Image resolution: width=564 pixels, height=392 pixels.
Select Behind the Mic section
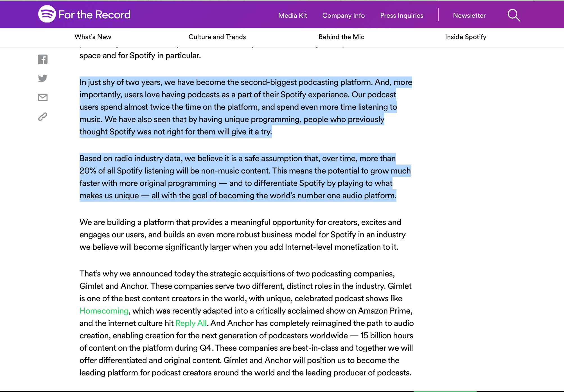(342, 37)
